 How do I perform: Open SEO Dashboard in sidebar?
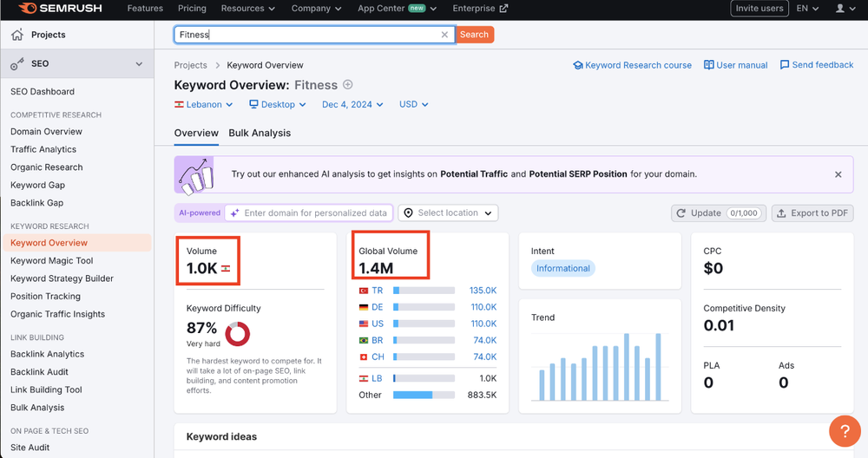[43, 92]
